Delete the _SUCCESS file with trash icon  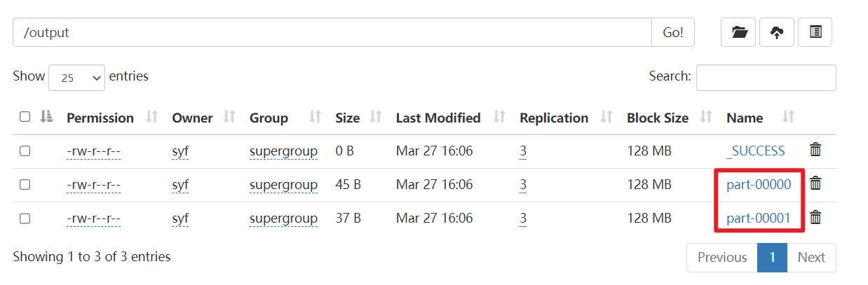[x=815, y=150]
